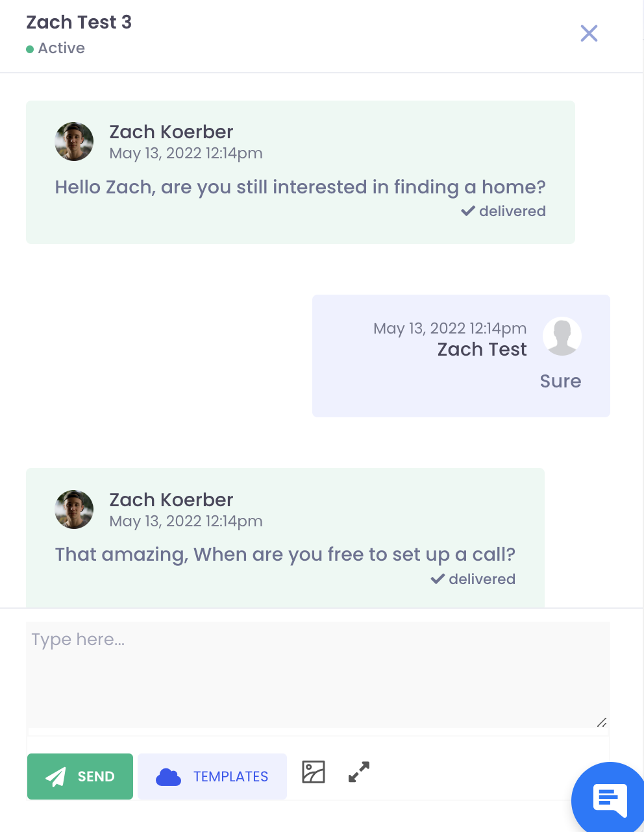Click the green Active status dot
Image resolution: width=644 pixels, height=832 pixels.
tap(30, 49)
